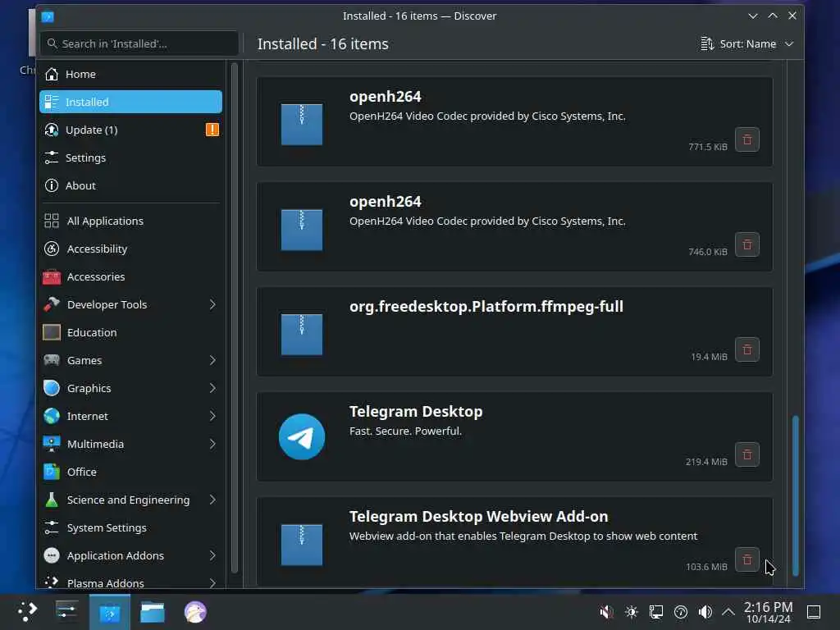Image resolution: width=840 pixels, height=630 pixels.
Task: Show hidden system tray icons
Action: pos(728,612)
